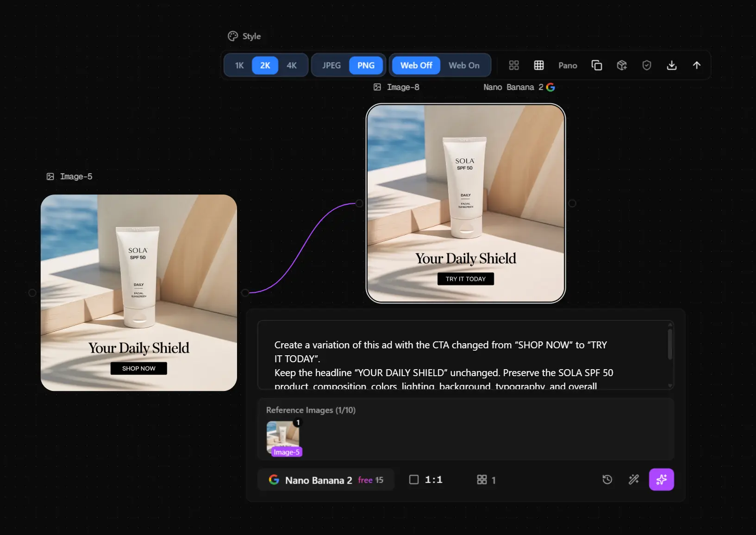The image size is (756, 535).
Task: Click the duplicate/copy icon in toolbar
Action: pyautogui.click(x=597, y=65)
